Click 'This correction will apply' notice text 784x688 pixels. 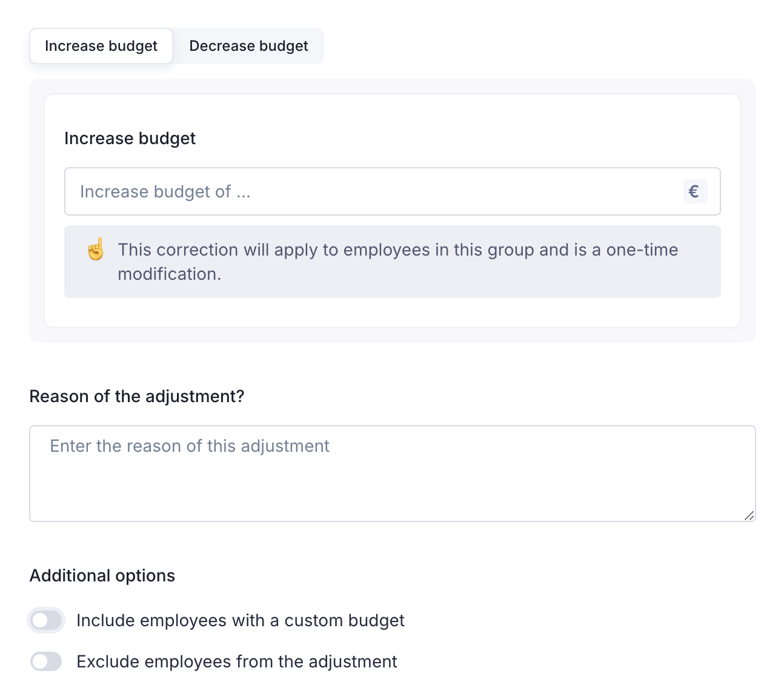pyautogui.click(x=397, y=250)
